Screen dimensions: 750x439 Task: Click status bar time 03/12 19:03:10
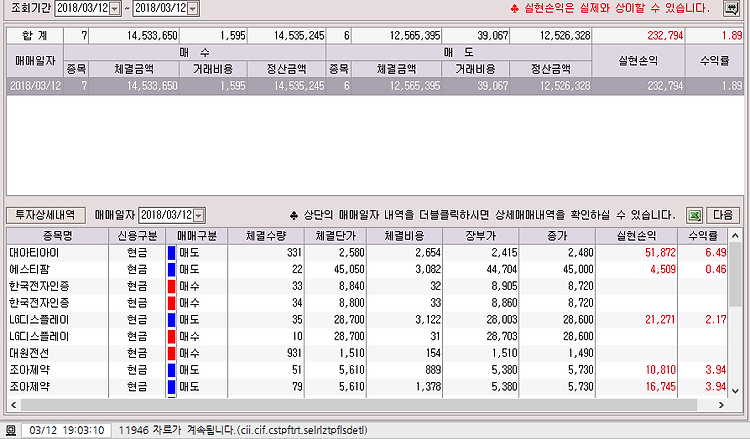click(x=66, y=430)
